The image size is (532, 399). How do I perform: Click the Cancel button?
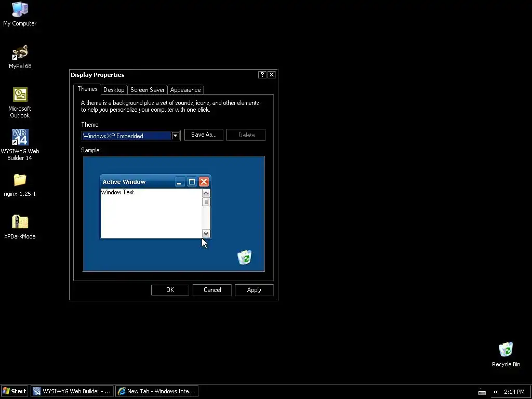[x=212, y=290]
